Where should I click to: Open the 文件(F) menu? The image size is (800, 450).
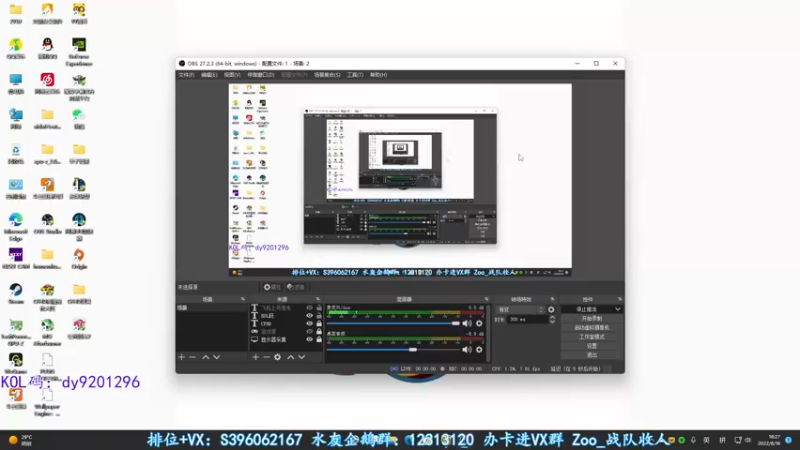[186, 75]
